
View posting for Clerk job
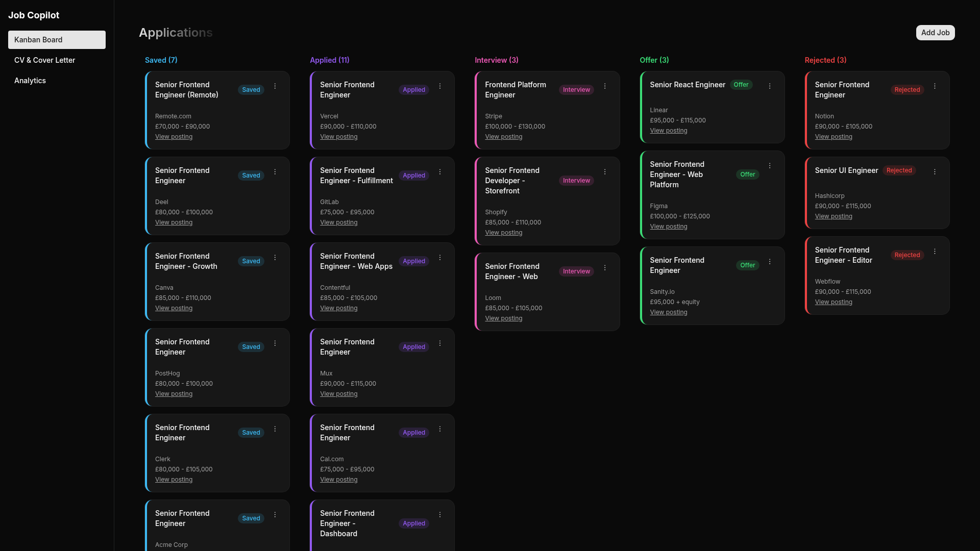pos(174,480)
